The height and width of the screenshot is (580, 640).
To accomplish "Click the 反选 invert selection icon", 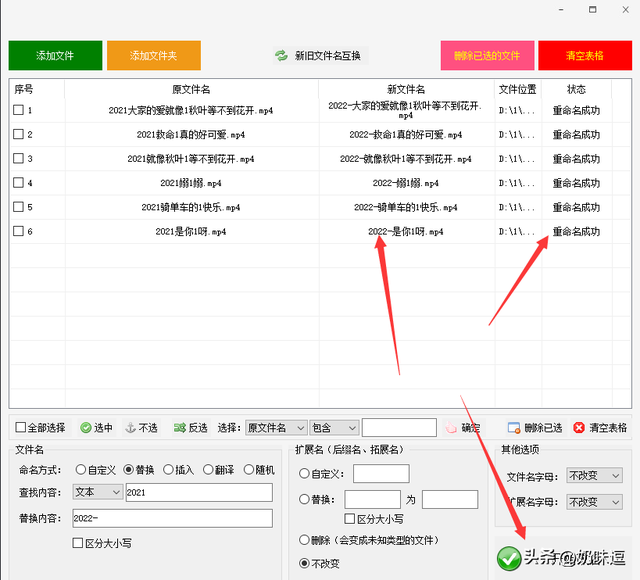I will tap(180, 428).
